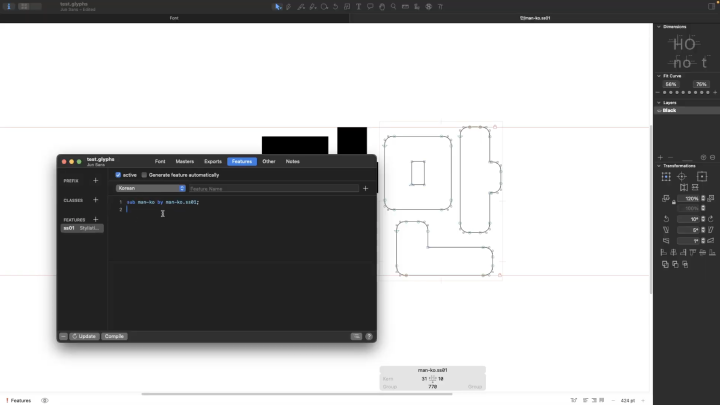The image size is (720, 405).
Task: Select the Rotate tool in toolbar
Action: click(x=336, y=6)
